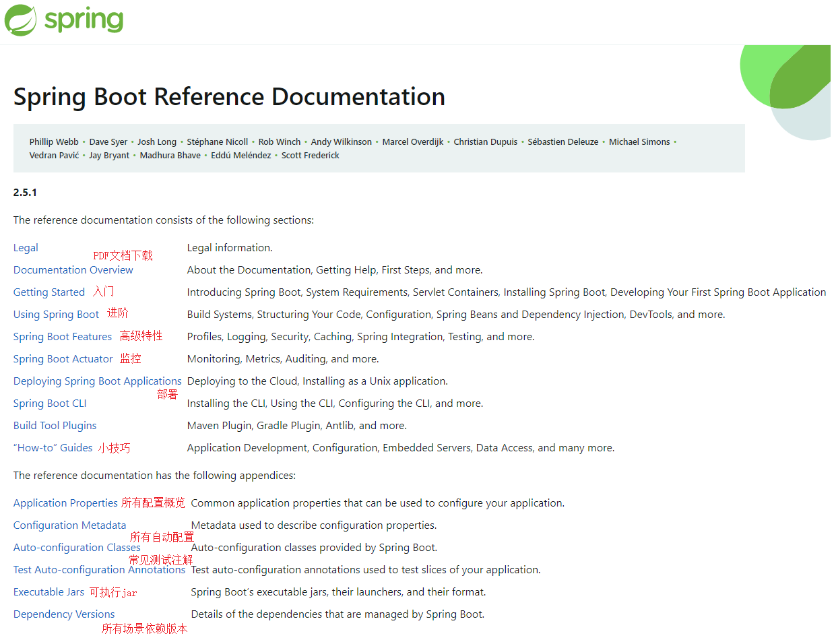This screenshot has width=836, height=644.
Task: Navigate to Spring Boot Features
Action: pos(62,337)
